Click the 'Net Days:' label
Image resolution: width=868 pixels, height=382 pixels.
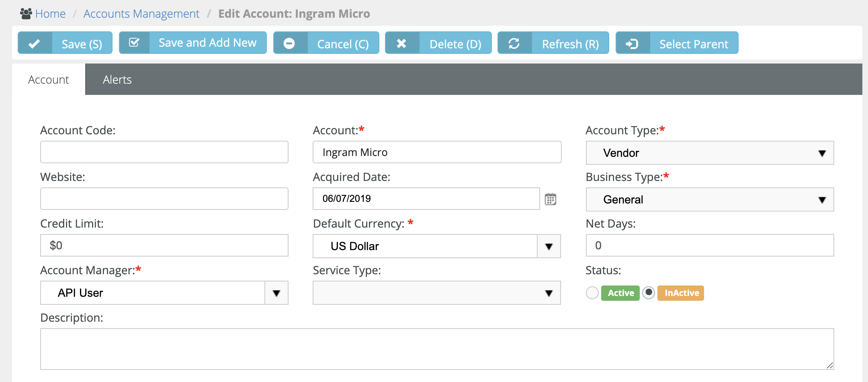pyautogui.click(x=610, y=224)
